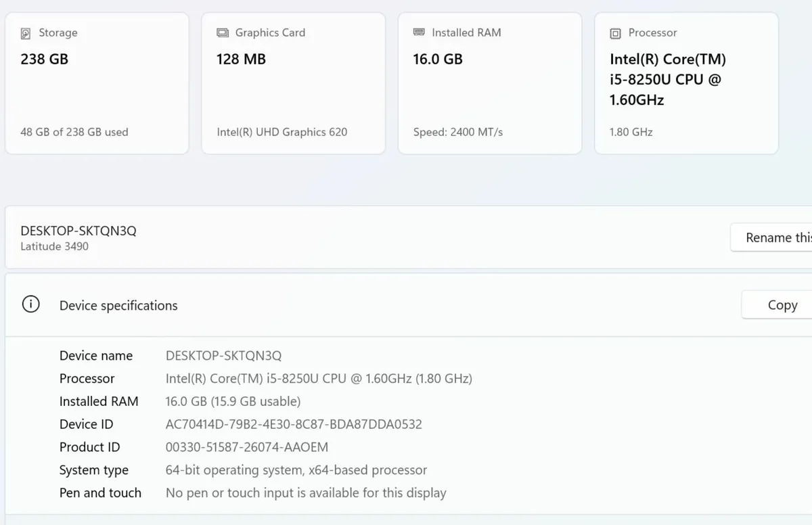Collapse the Graphics Card info card

pos(293,81)
